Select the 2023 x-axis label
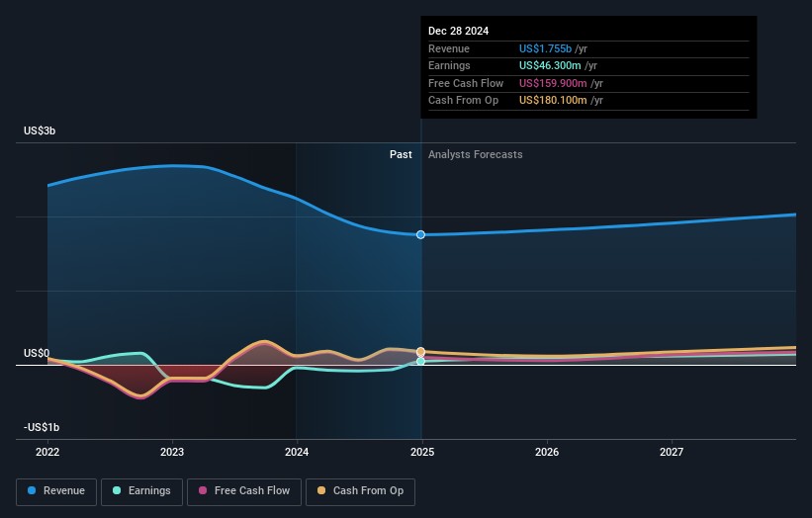Image resolution: width=812 pixels, height=518 pixels. tap(172, 452)
